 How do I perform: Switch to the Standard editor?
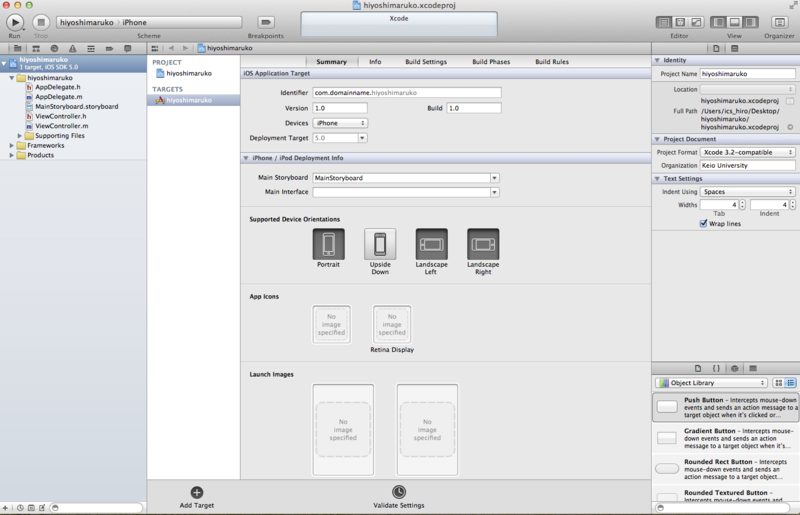coord(664,22)
